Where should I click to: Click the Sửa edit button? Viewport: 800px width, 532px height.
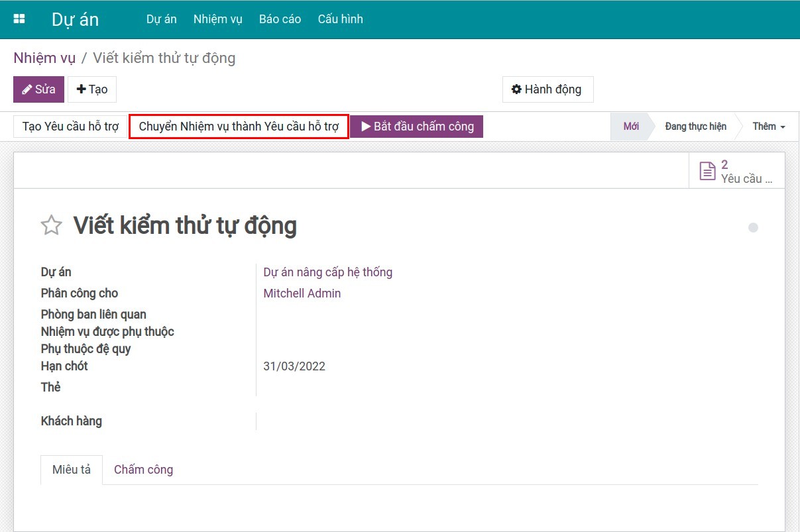click(38, 89)
